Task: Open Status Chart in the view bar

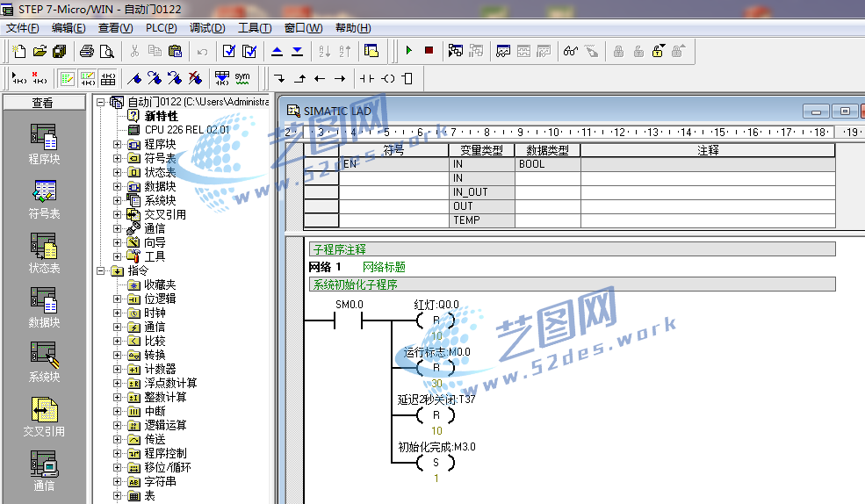Action: (44, 253)
